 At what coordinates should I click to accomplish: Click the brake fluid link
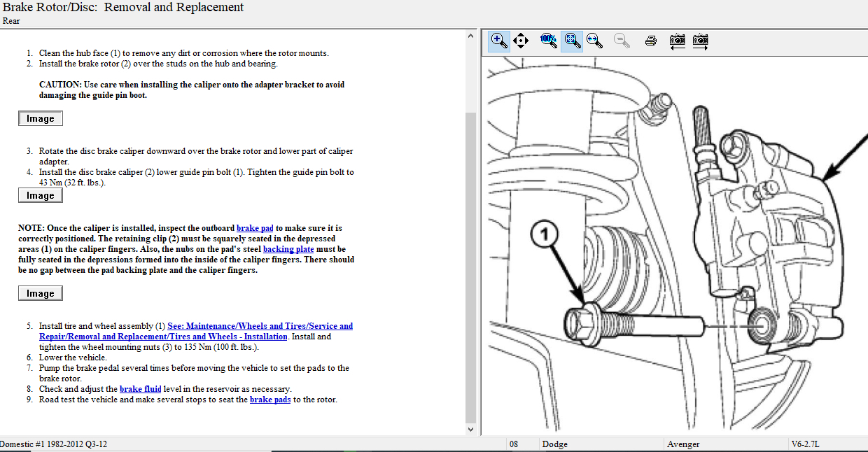140,389
